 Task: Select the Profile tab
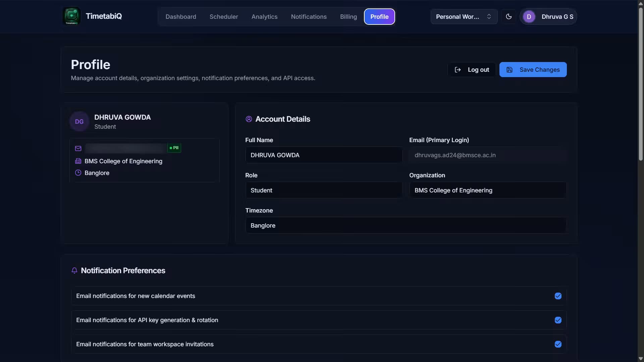(379, 16)
